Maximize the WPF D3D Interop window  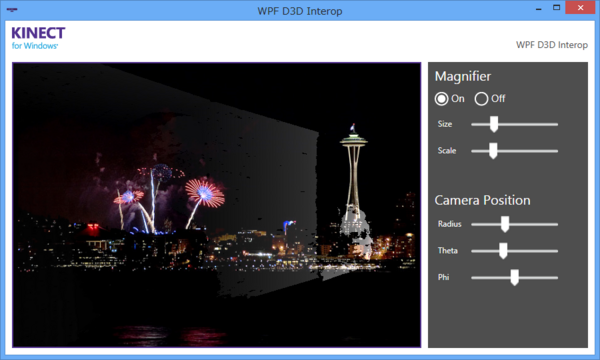click(x=556, y=8)
